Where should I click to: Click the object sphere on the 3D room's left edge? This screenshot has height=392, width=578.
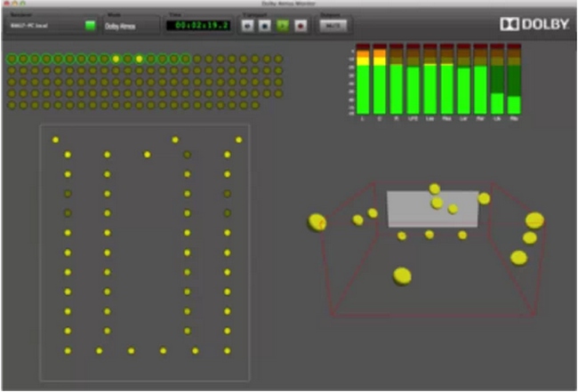(317, 222)
